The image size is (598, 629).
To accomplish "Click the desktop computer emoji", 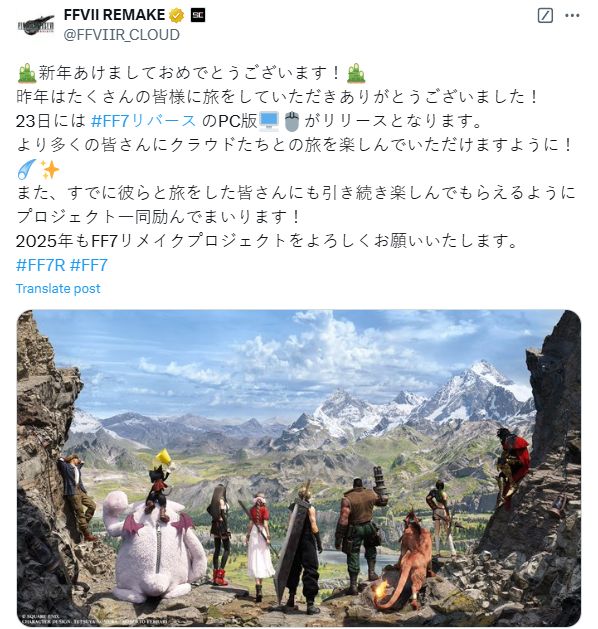I will (269, 122).
